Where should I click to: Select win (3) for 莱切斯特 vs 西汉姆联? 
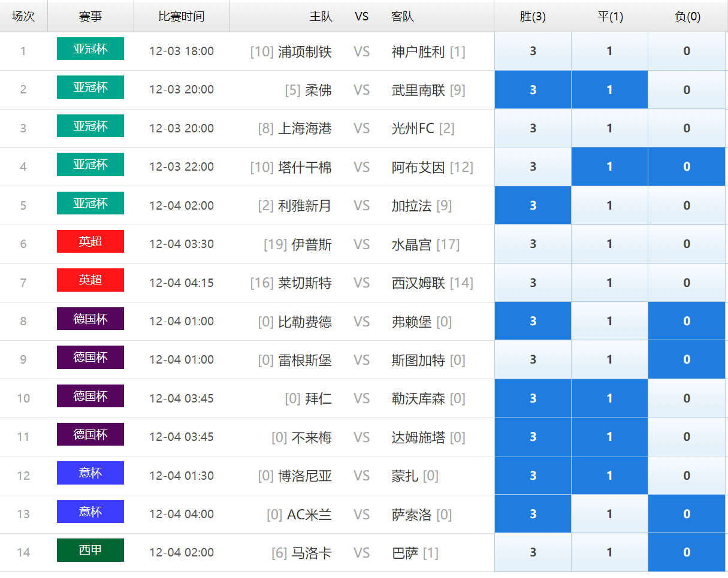click(533, 283)
